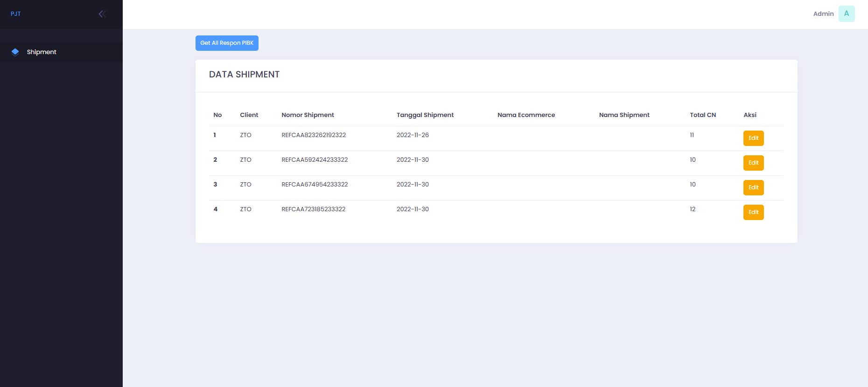The image size is (868, 387).
Task: Select shipment number REFCAA823262192322 text
Action: pos(314,135)
